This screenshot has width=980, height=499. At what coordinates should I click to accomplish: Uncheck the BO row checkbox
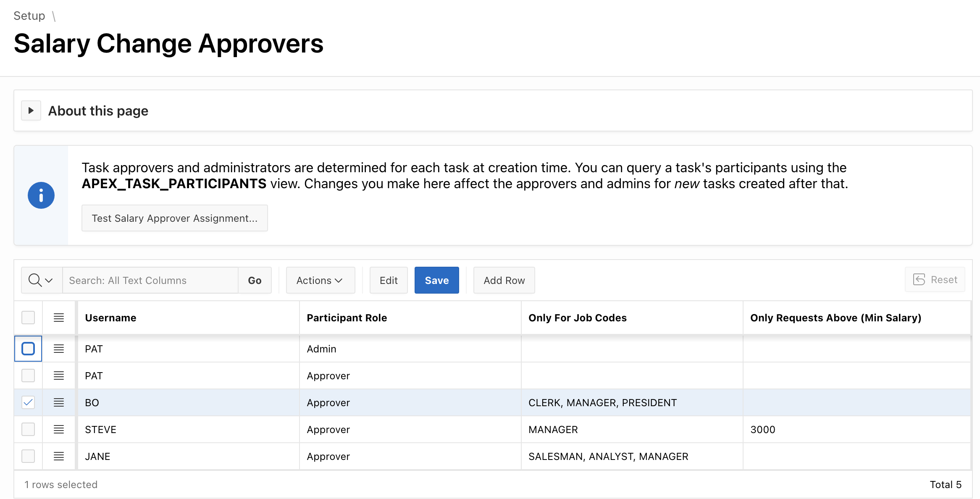28,402
